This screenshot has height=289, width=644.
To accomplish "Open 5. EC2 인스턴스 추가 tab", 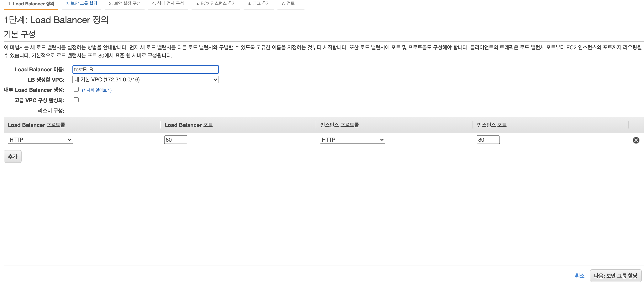I will 215,3.
